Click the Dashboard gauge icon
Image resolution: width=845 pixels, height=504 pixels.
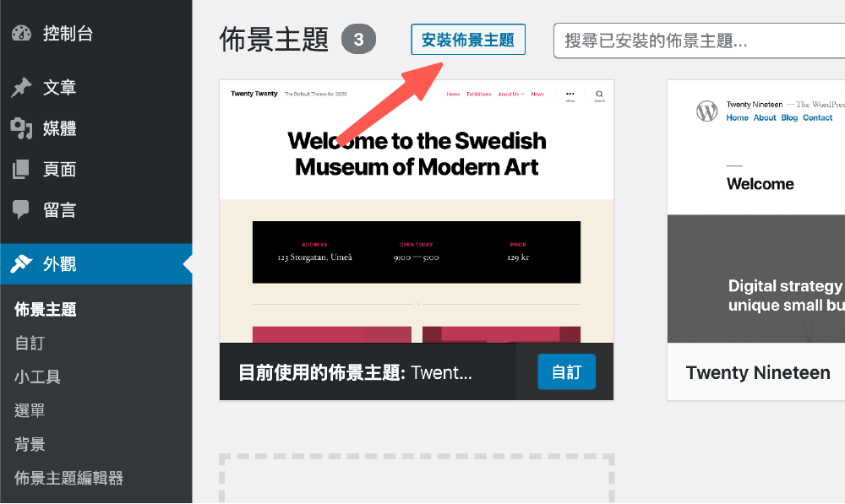(22, 34)
